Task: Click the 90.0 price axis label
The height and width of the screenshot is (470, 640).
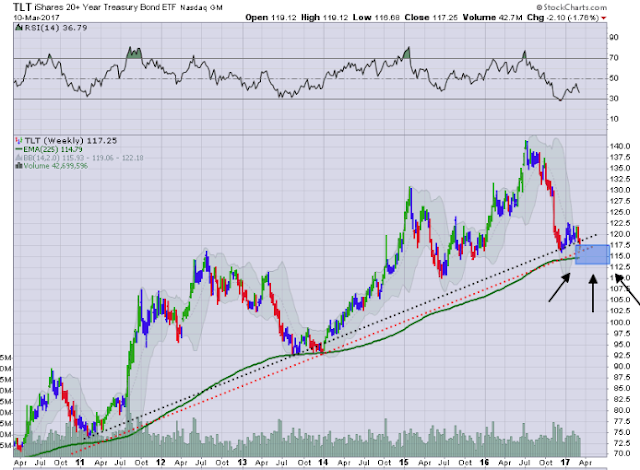Action: [x=620, y=366]
